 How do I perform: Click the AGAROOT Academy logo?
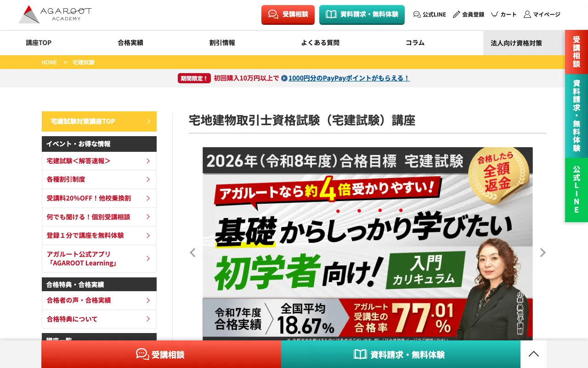coord(55,14)
